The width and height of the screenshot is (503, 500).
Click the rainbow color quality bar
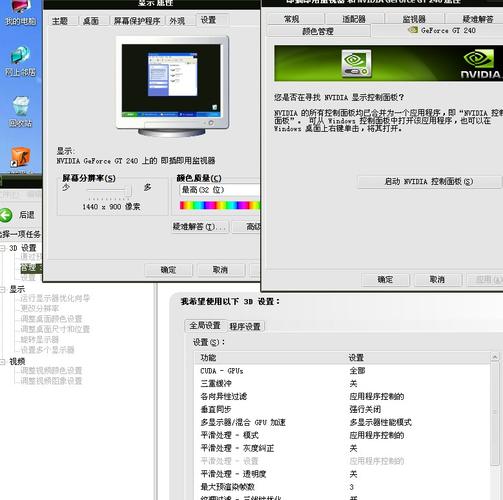pos(220,205)
